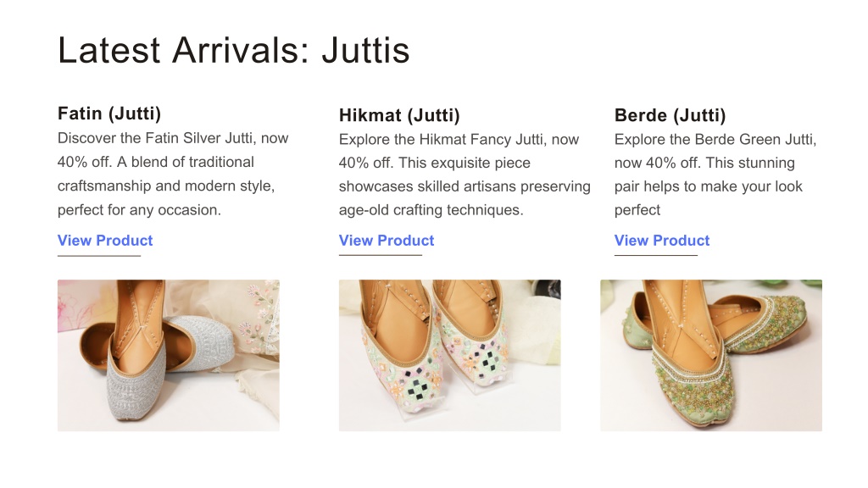
Task: Click the word 'Juttis' in page title
Action: (x=365, y=50)
